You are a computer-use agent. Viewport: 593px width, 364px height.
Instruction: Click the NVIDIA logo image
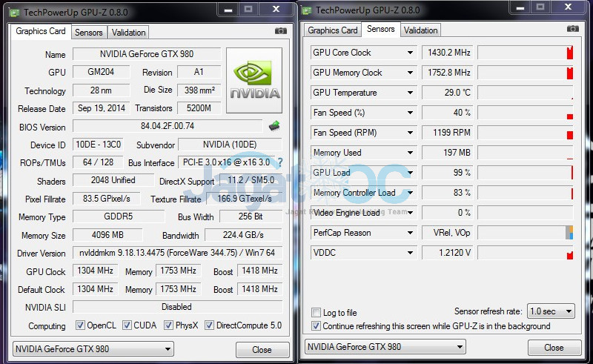(254, 80)
